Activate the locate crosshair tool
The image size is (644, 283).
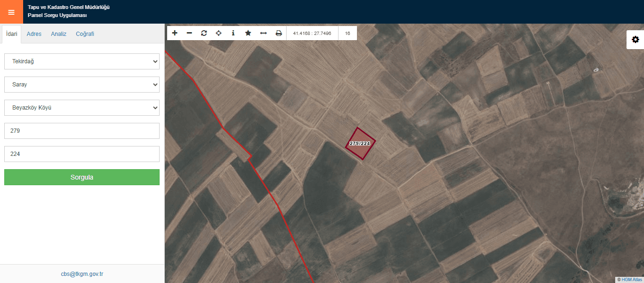(219, 33)
